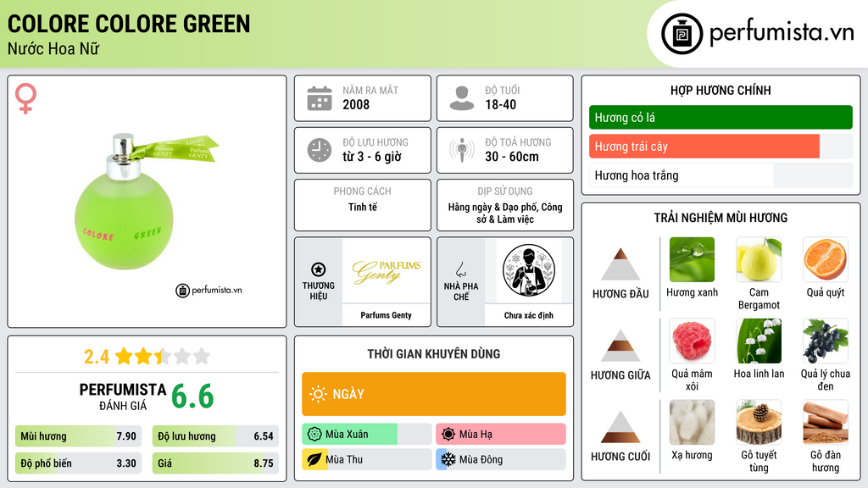This screenshot has width=868, height=488.
Task: Select the Hương cỏ lá accord bar
Action: pos(721,117)
